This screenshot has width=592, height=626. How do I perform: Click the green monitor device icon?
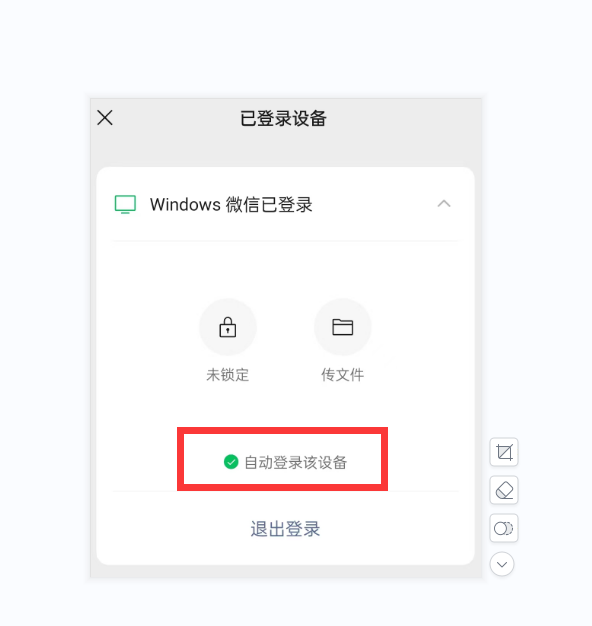125,204
